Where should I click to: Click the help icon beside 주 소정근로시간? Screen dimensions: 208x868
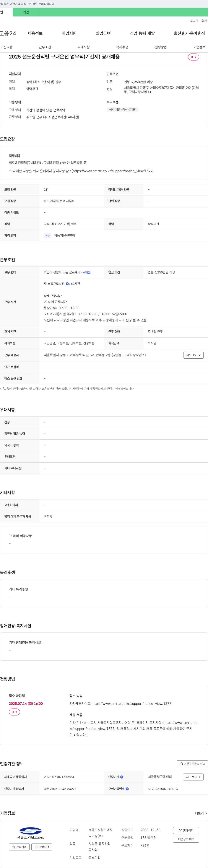click(67, 284)
